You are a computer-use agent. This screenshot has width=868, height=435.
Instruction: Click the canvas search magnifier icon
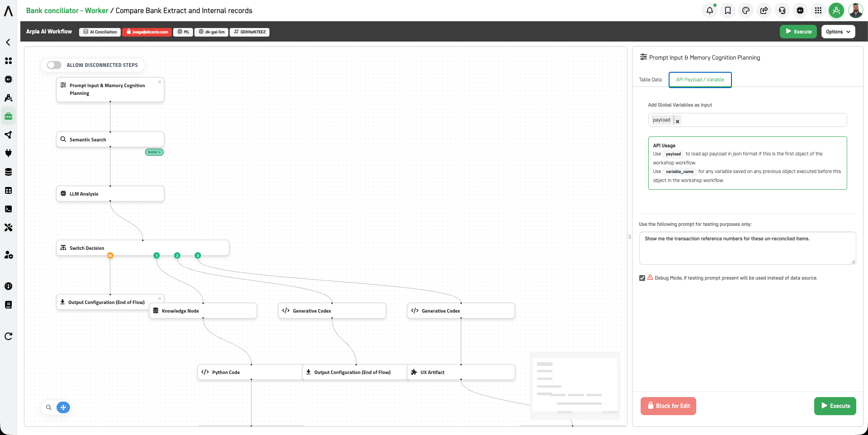point(48,407)
